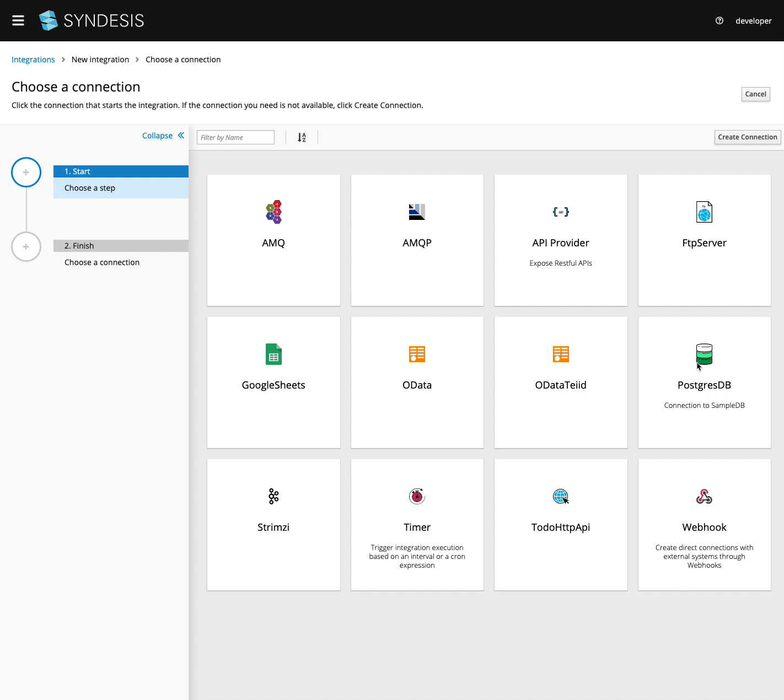The width and height of the screenshot is (784, 700).
Task: Click the Webhook icon
Action: 704,497
